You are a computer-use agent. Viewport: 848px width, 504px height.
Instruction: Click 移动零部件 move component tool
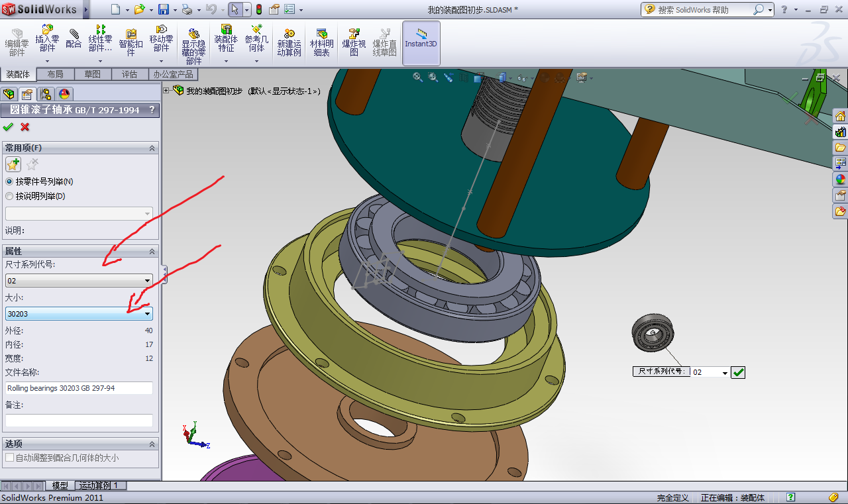tap(161, 39)
